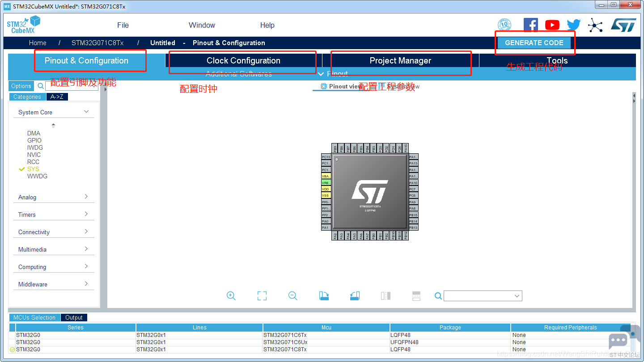The width and height of the screenshot is (644, 362).
Task: Open the Pinout dropdown menu
Action: tap(333, 74)
